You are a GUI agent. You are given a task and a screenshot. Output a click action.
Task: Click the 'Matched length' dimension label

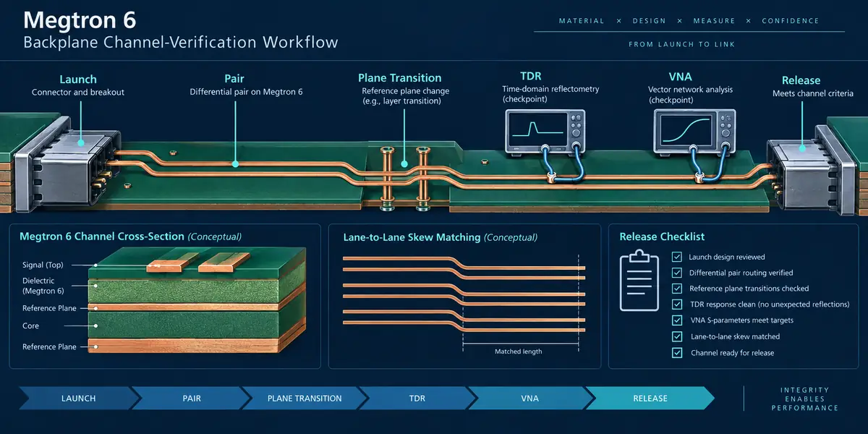coord(518,352)
